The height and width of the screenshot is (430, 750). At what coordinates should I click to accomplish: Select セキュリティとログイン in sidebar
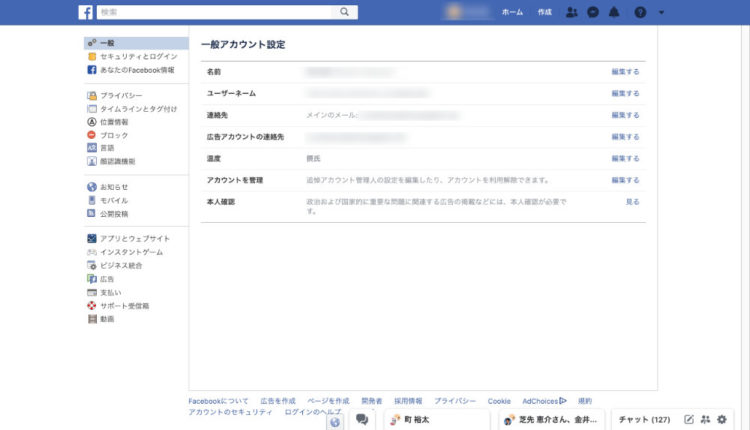tap(138, 56)
